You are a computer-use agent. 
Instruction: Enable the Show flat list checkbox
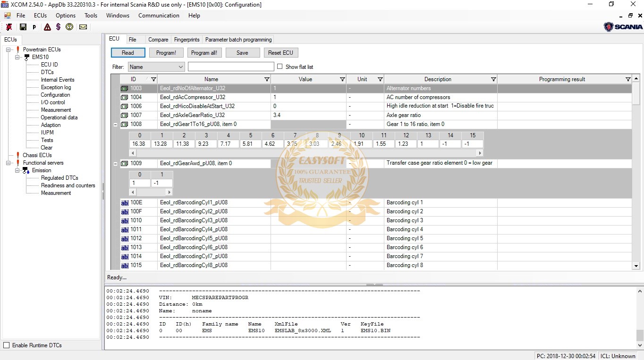pyautogui.click(x=280, y=67)
